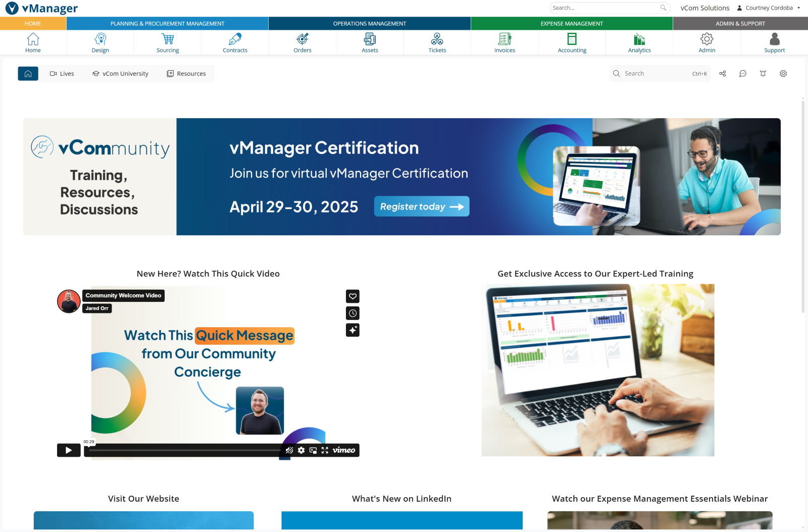
Task: Click the community share icon
Action: [723, 74]
